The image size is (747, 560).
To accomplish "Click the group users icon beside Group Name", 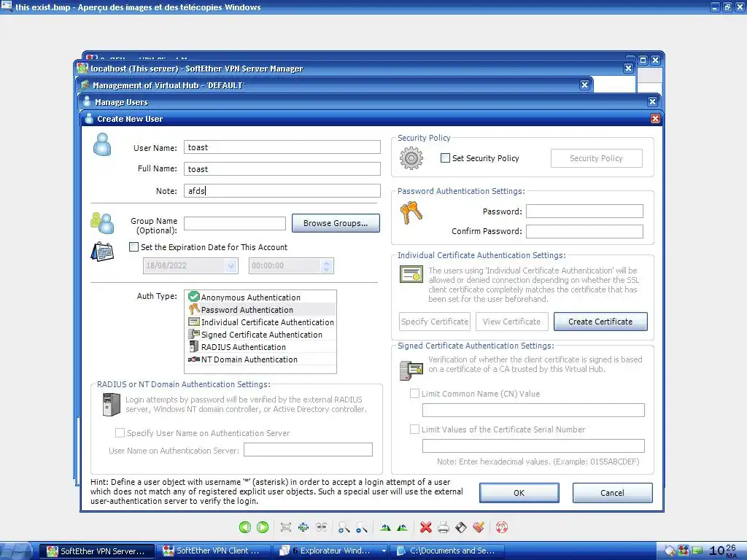I will [x=102, y=223].
